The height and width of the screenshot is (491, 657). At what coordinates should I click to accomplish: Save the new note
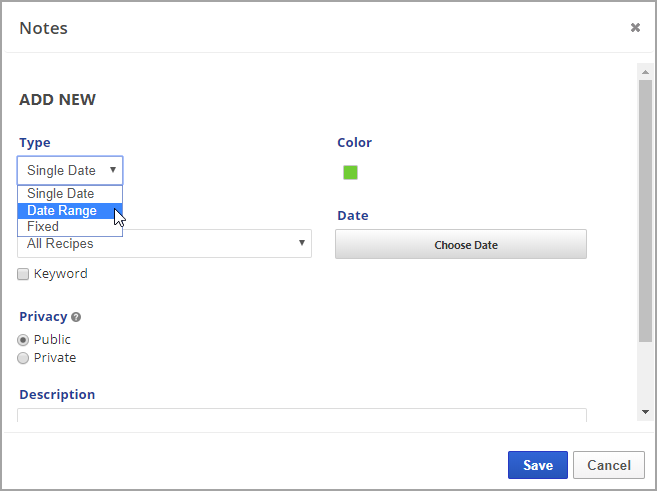537,465
